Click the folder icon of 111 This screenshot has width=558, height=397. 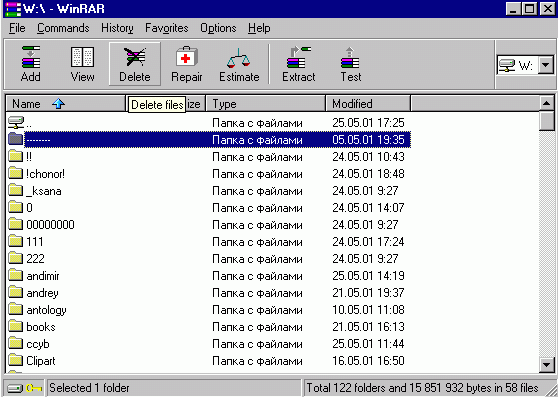point(15,241)
